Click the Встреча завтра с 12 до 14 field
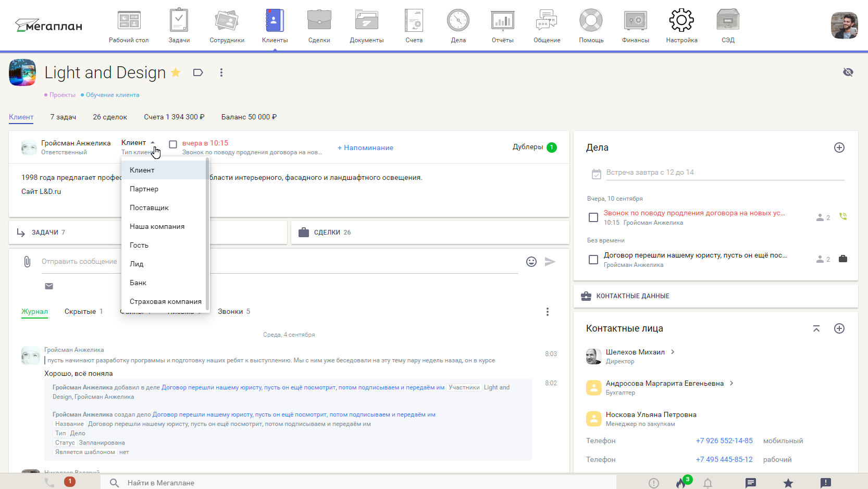The width and height of the screenshot is (868, 489). [725, 173]
